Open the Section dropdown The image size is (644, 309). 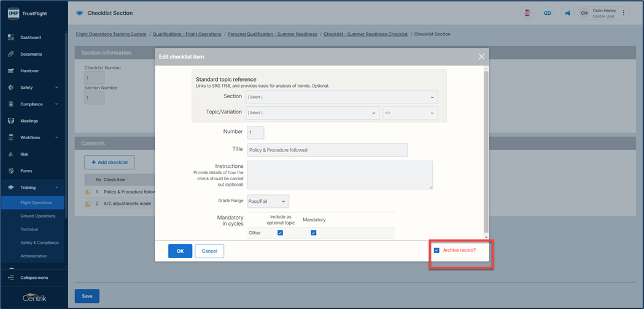(x=341, y=97)
